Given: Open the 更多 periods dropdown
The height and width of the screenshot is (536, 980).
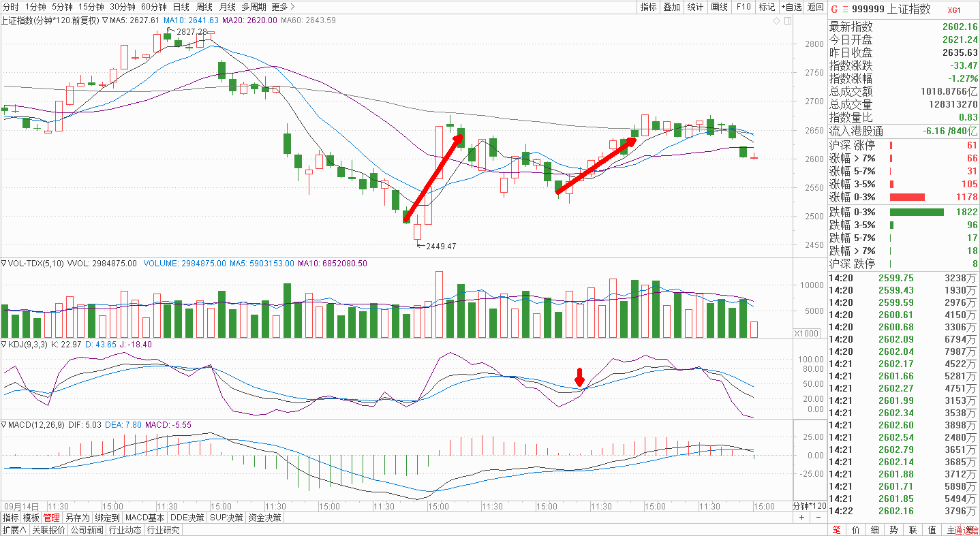Looking at the screenshot, I should tap(283, 7).
